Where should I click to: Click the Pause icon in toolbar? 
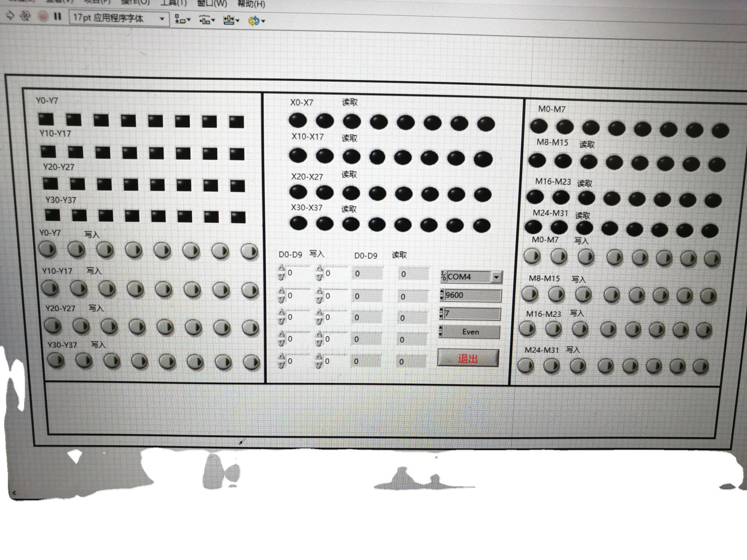click(x=58, y=17)
